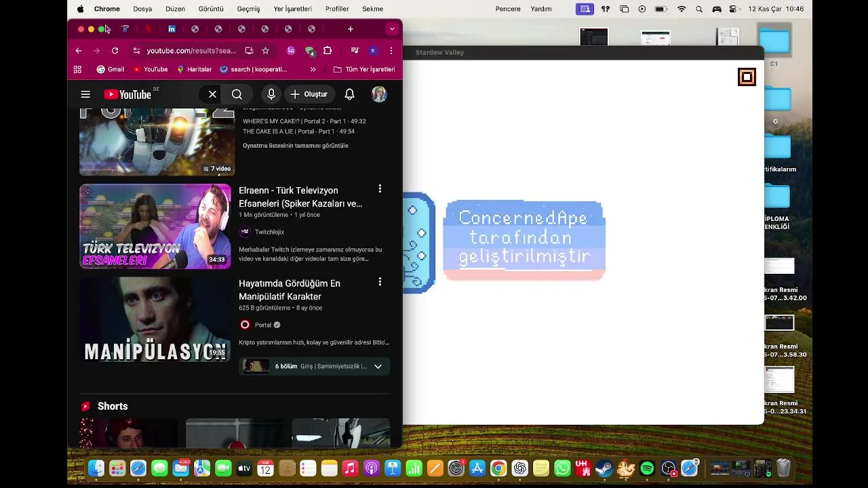The height and width of the screenshot is (488, 868).
Task: Open the Haritalar bookmark
Action: [194, 69]
